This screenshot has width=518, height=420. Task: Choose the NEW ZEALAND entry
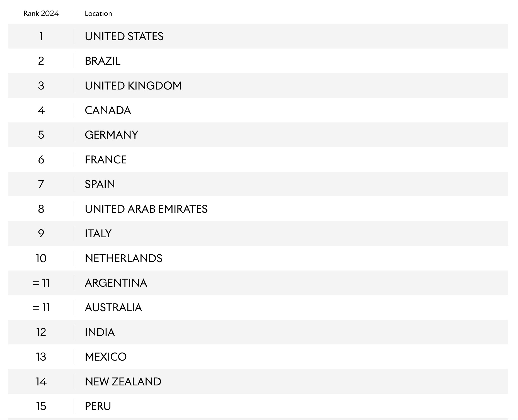123,382
